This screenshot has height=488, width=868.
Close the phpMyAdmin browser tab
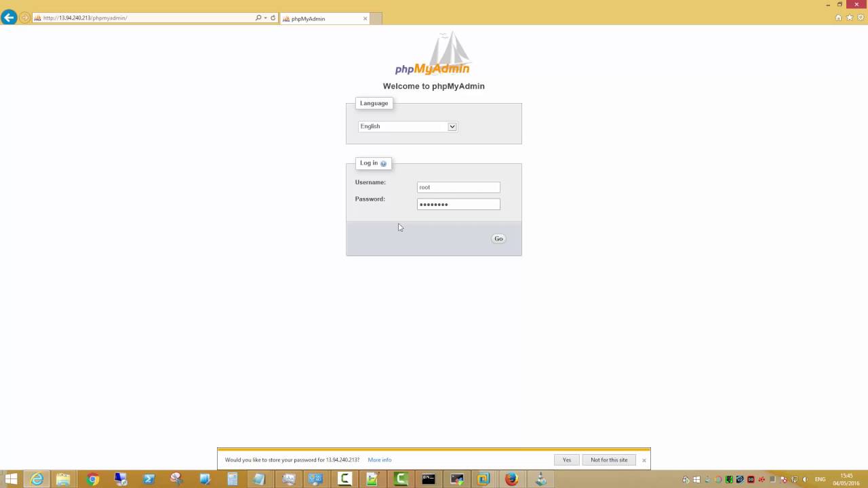365,18
